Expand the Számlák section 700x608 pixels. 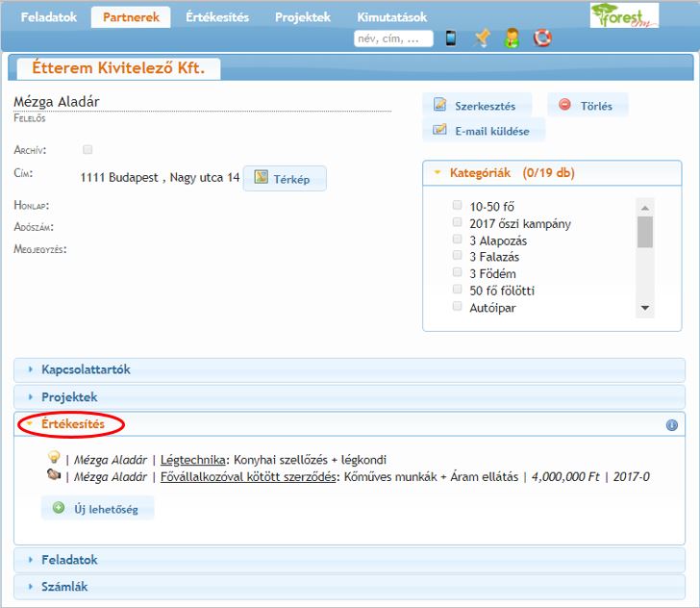pyautogui.click(x=64, y=586)
